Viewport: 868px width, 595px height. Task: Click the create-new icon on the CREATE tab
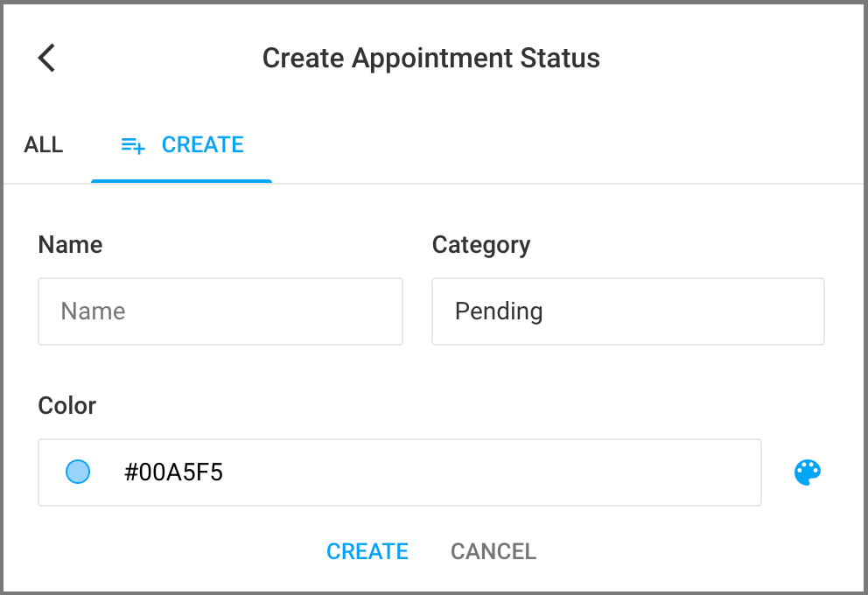point(131,144)
